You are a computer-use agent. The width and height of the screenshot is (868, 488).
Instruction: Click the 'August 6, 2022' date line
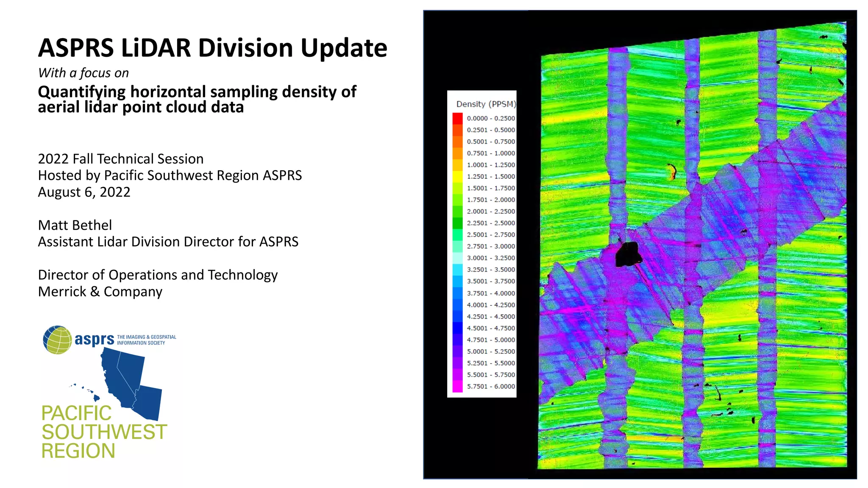point(84,192)
